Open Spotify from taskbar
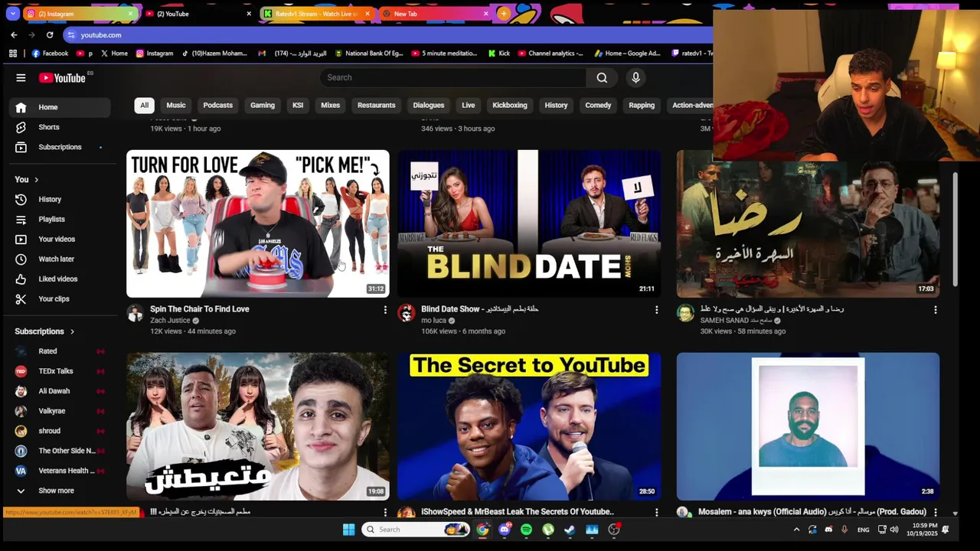The height and width of the screenshot is (551, 980). 526,530
